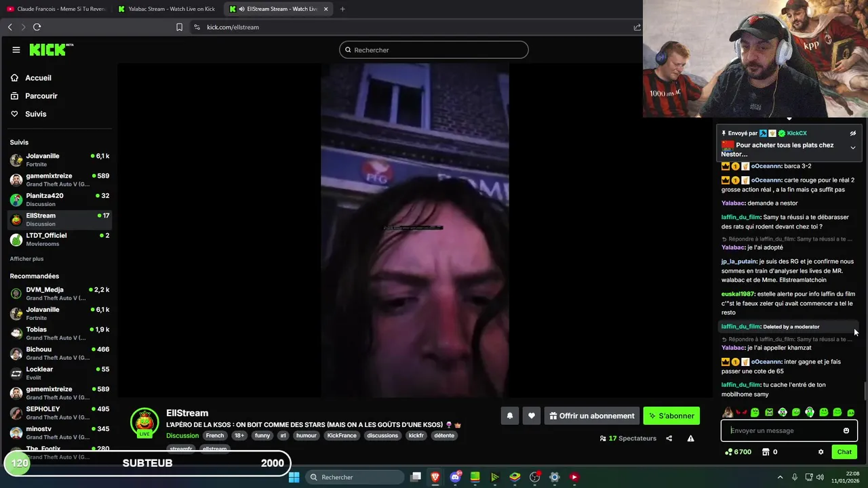Show hidden system tray icons

click(780, 477)
